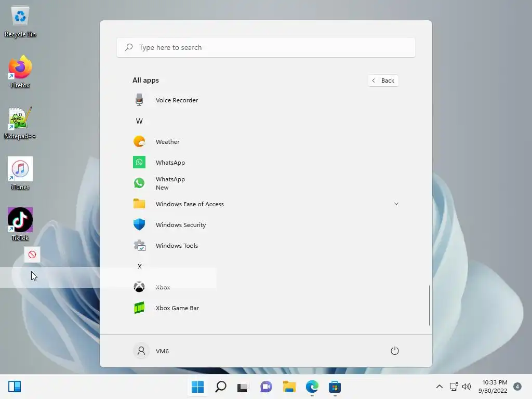Open File Explorer from taskbar
The width and height of the screenshot is (532, 399).
pyautogui.click(x=289, y=387)
